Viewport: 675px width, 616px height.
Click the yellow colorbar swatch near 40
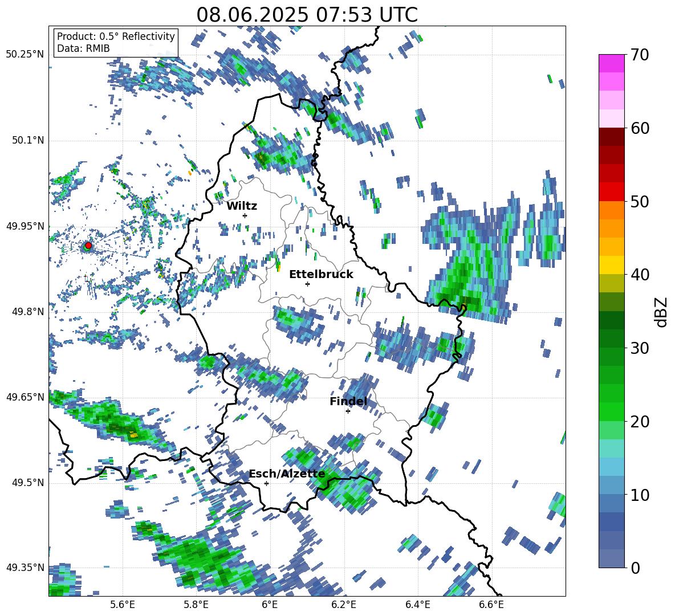click(x=611, y=265)
